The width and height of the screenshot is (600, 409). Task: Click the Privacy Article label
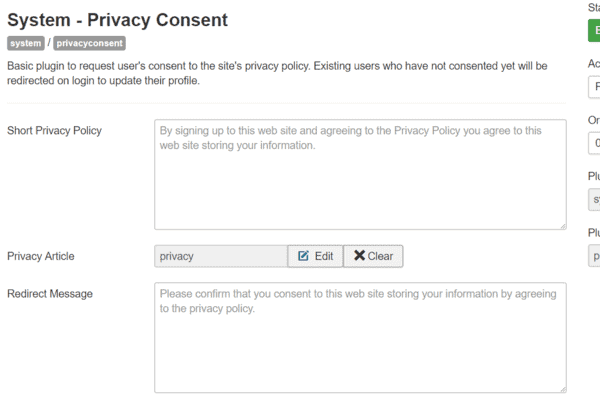[x=41, y=256]
